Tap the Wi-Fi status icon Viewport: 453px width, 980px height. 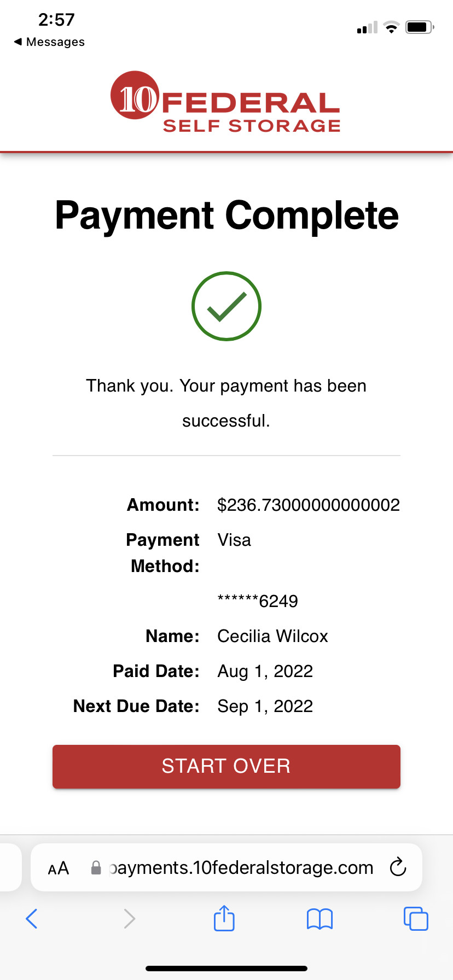coord(391,27)
